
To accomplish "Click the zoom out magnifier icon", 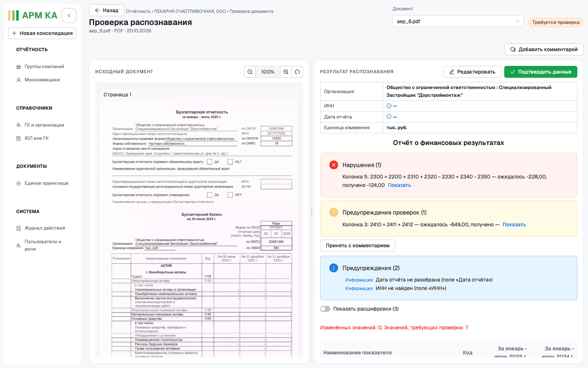I will click(x=250, y=72).
